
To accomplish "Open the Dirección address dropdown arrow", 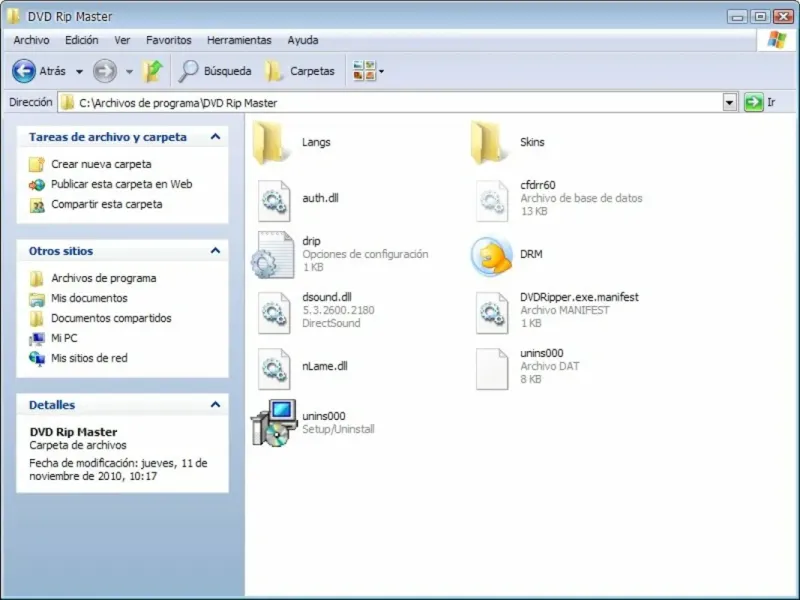I will (730, 103).
